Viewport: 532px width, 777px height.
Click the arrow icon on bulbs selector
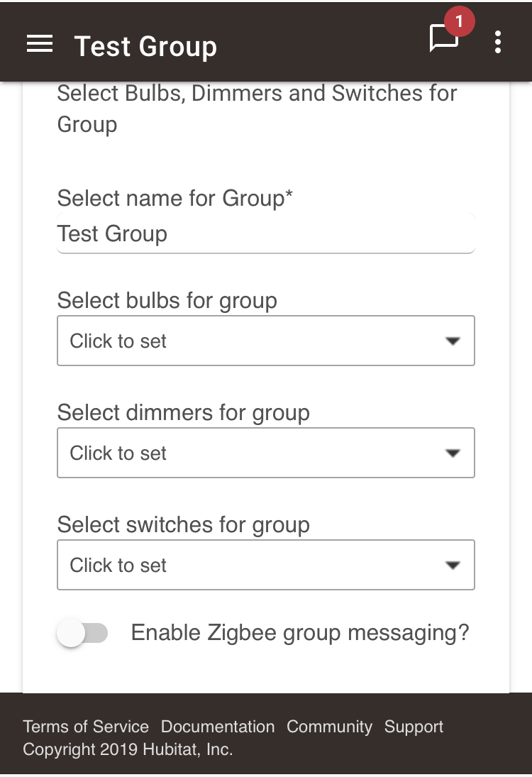[453, 341]
